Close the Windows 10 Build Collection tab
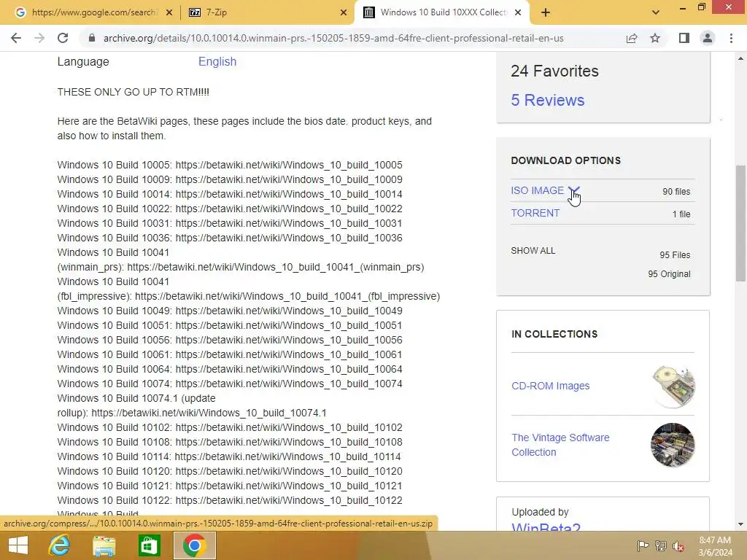 click(519, 12)
